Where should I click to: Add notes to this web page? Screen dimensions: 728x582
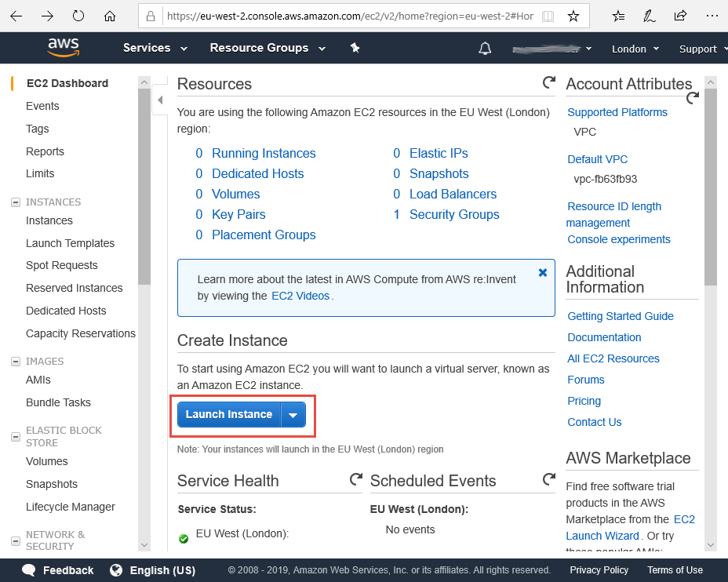click(x=649, y=16)
